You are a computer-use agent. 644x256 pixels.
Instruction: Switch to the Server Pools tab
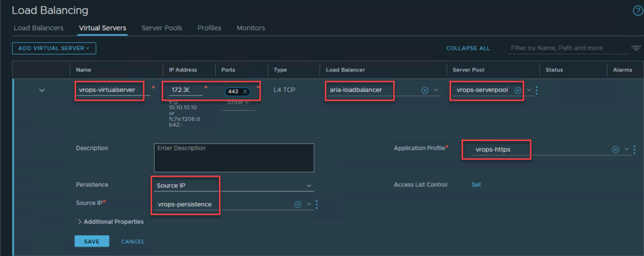tap(162, 28)
